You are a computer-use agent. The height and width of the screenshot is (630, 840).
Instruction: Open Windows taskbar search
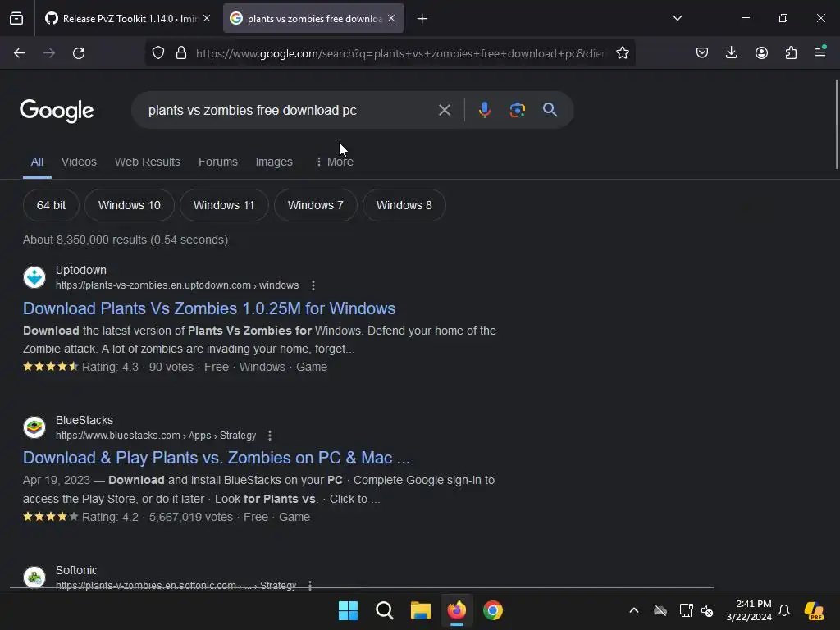[x=384, y=610]
